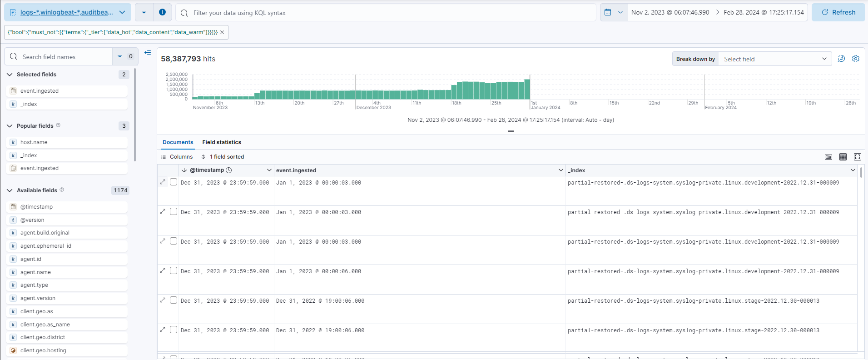
Task: Collapse the Selected fields section
Action: (10, 75)
